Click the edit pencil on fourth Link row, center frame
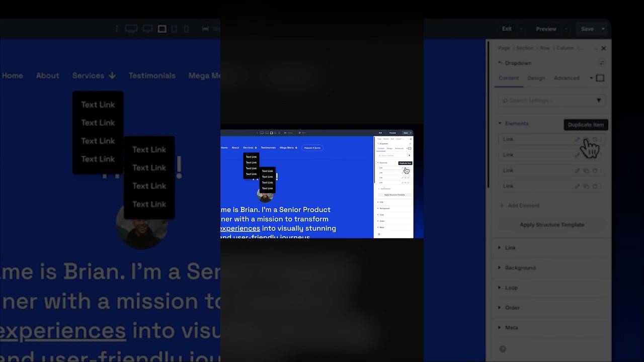This screenshot has height=362, width=644. click(x=403, y=183)
